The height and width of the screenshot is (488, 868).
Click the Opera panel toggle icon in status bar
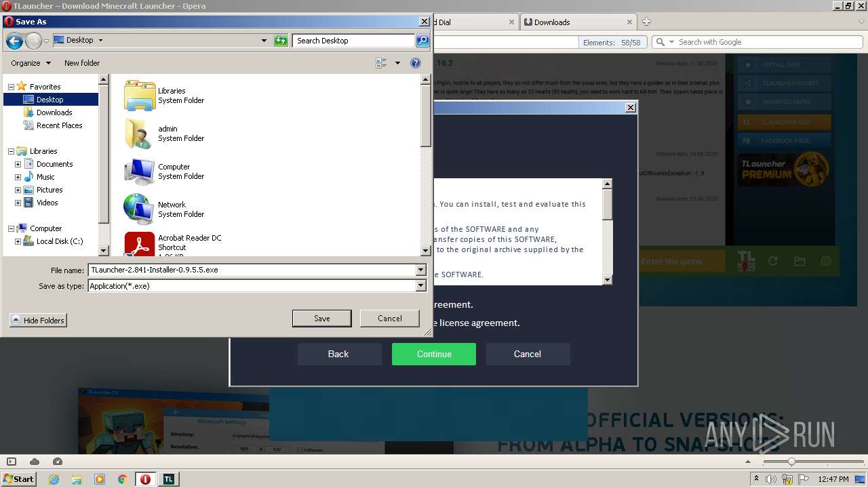11,462
